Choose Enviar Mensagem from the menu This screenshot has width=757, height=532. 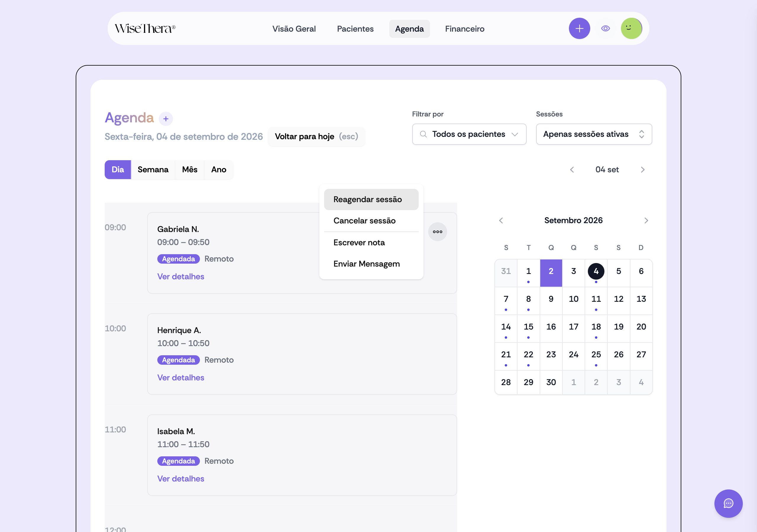(x=371, y=264)
